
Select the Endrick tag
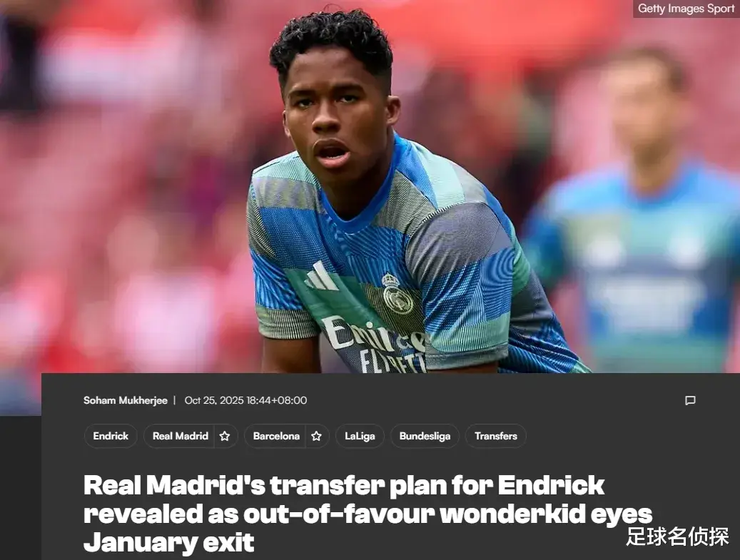click(111, 436)
